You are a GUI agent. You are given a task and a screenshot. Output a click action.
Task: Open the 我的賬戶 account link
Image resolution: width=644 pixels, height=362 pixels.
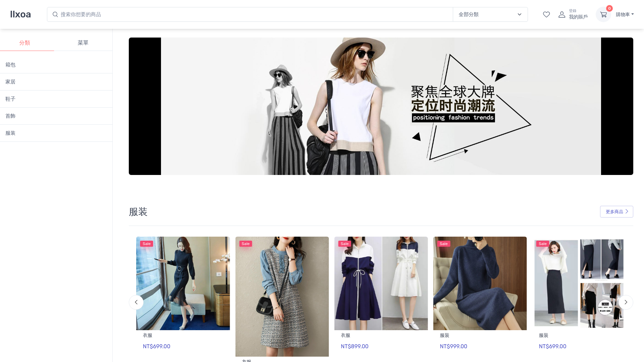(578, 17)
